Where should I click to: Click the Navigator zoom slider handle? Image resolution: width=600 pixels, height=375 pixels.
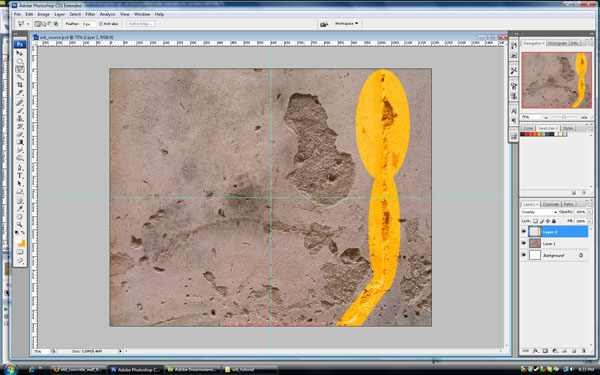(x=564, y=117)
